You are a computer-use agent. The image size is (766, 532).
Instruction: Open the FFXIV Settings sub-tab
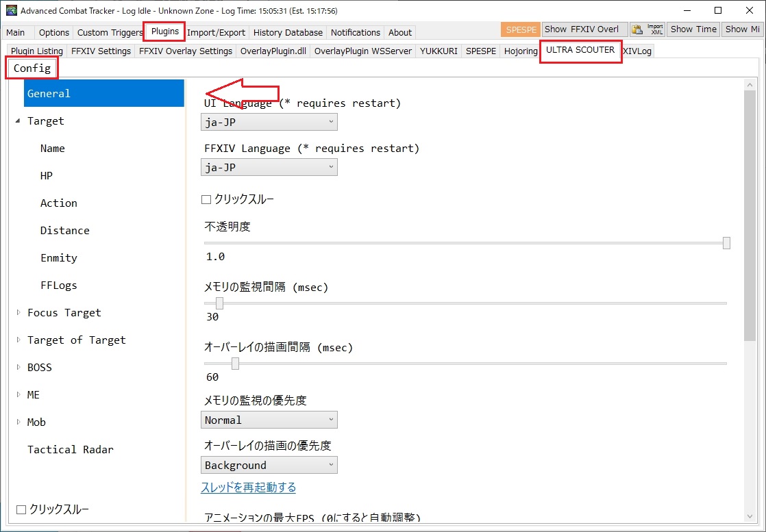[x=101, y=51]
